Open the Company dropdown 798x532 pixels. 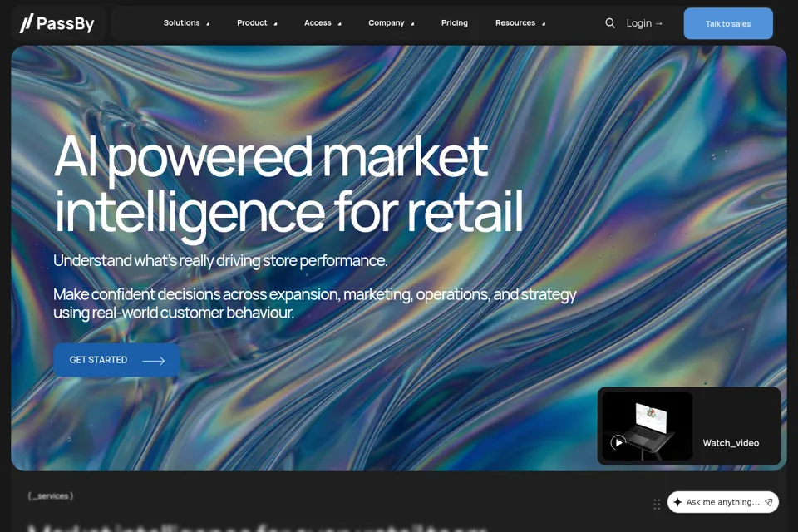tap(391, 23)
